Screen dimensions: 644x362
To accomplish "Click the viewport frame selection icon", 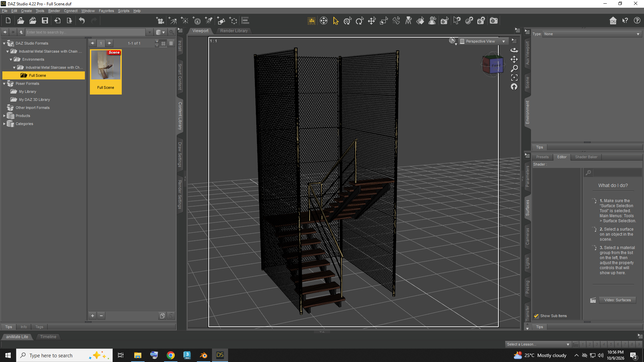I will pos(514,78).
